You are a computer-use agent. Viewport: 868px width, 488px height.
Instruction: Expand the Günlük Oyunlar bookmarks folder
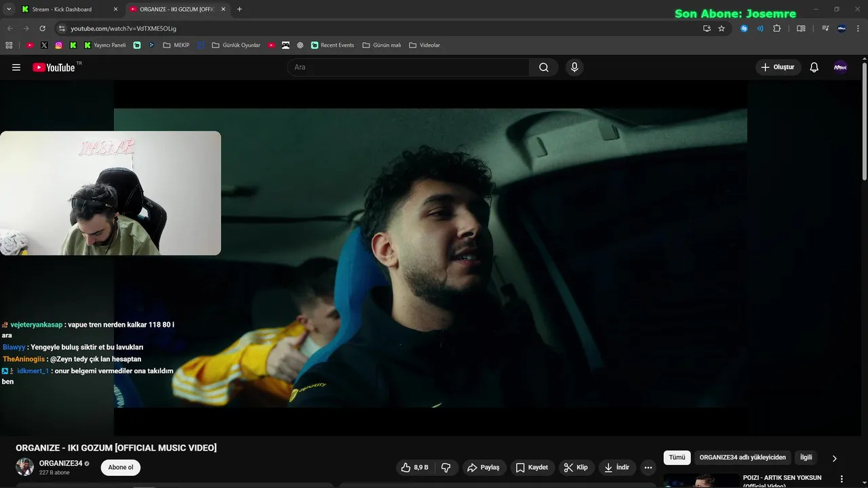236,45
